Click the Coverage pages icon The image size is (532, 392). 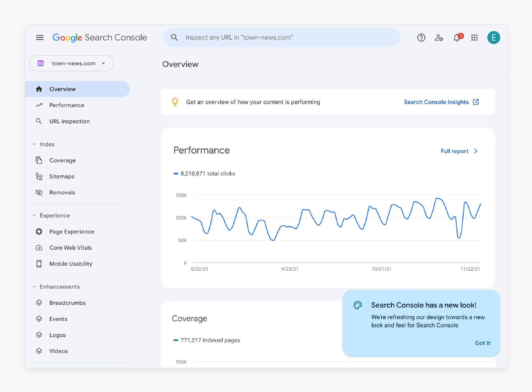pyautogui.click(x=39, y=160)
